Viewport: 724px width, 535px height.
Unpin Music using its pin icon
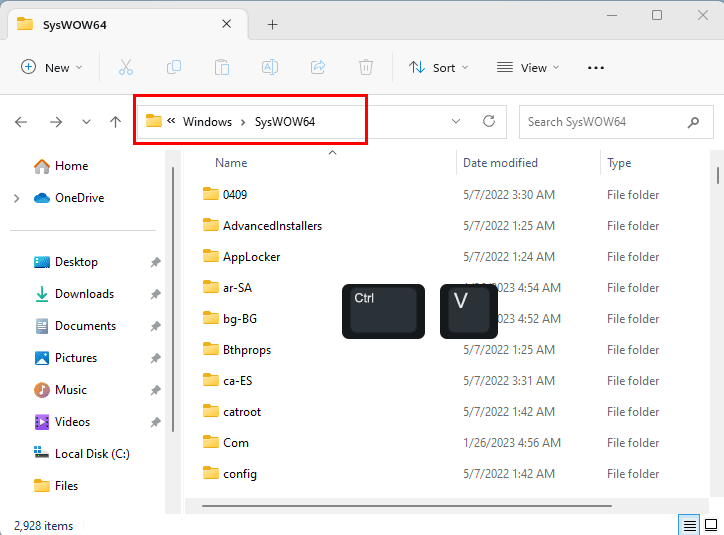tap(155, 390)
